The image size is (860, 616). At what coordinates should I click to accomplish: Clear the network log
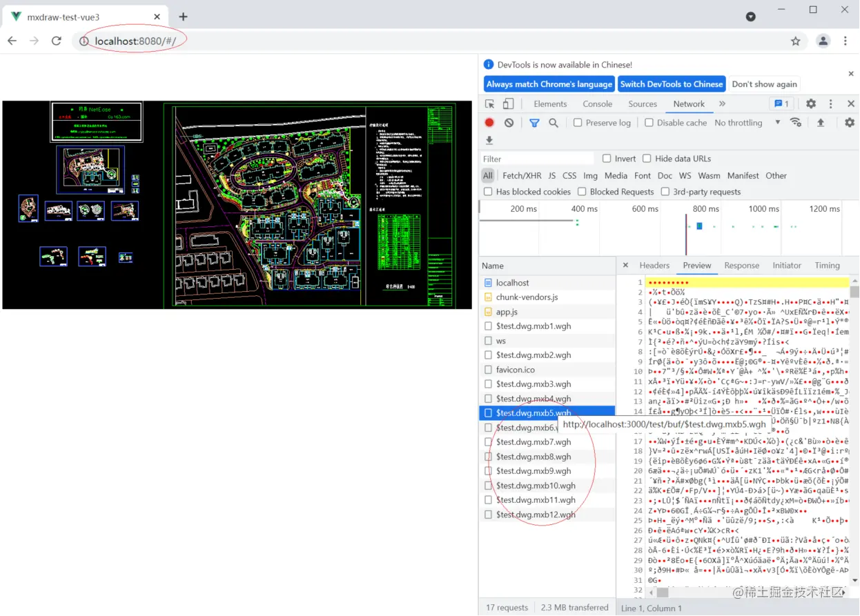coord(509,123)
